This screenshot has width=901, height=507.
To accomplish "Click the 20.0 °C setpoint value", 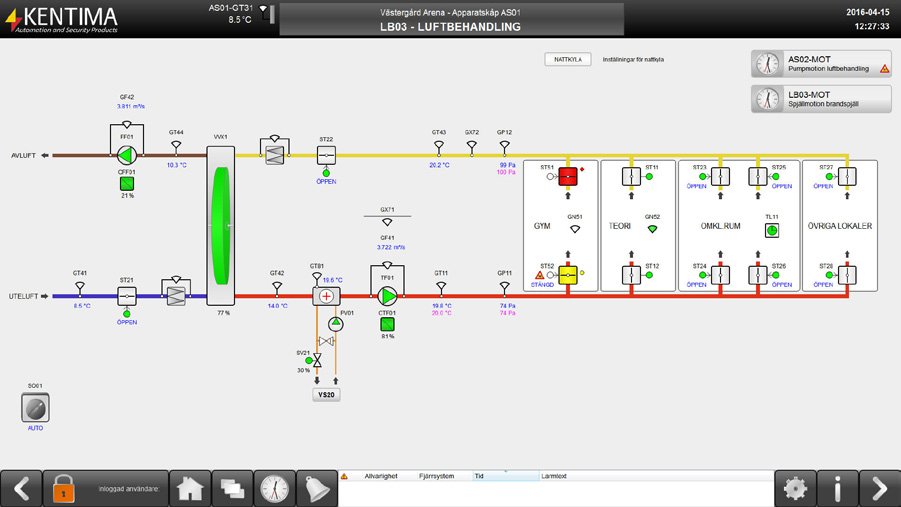I will pyautogui.click(x=441, y=313).
